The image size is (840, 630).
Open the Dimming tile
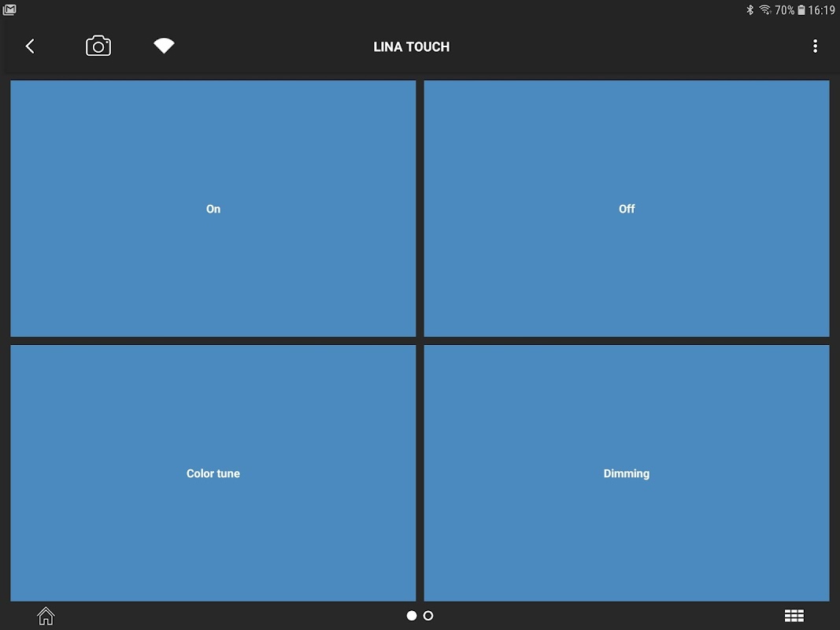point(626,473)
